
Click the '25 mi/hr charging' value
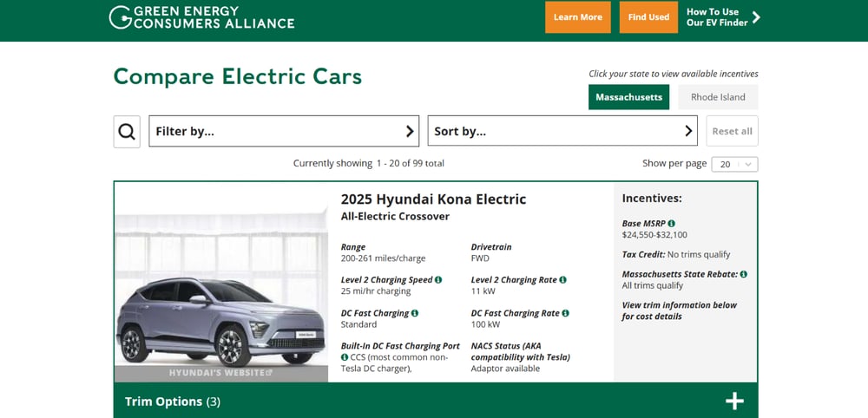point(376,291)
